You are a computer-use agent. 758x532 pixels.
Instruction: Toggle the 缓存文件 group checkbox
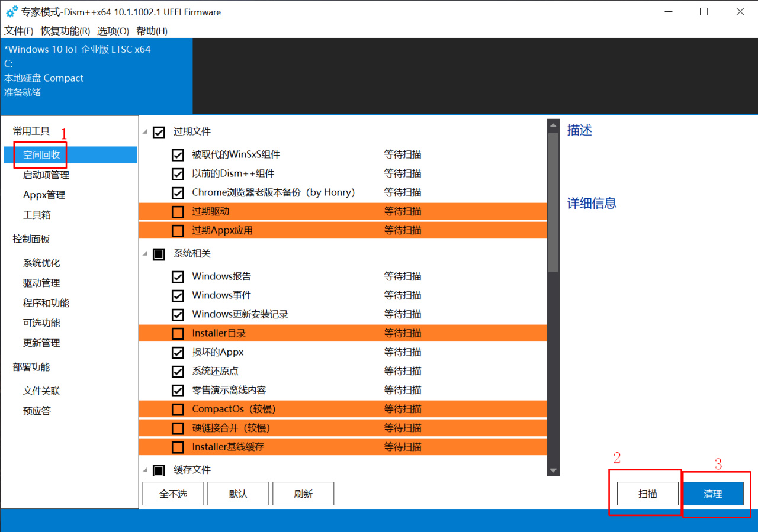pyautogui.click(x=159, y=470)
